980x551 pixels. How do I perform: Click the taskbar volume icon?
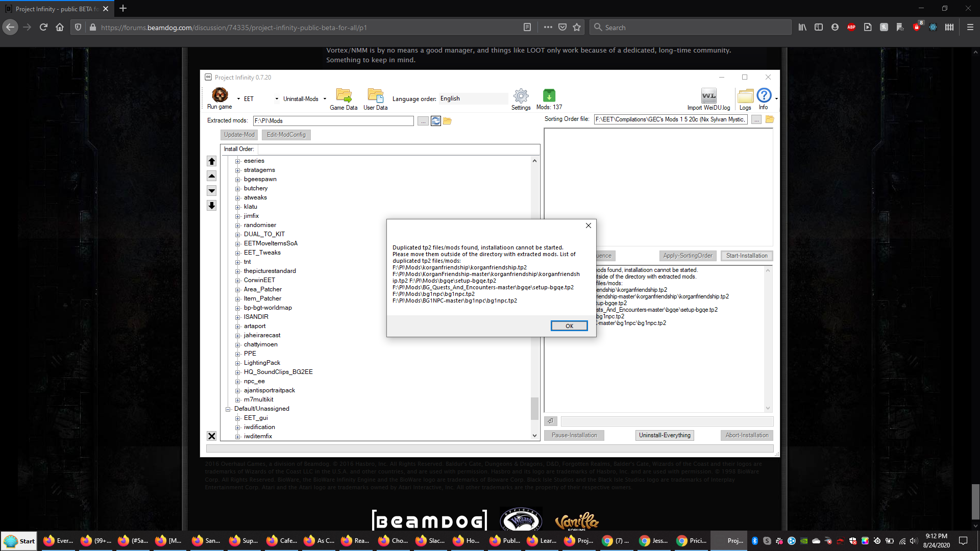tap(914, 541)
